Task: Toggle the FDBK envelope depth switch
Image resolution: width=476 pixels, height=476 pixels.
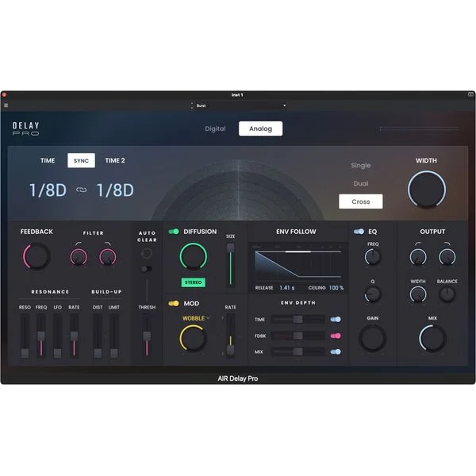Action: pos(336,336)
